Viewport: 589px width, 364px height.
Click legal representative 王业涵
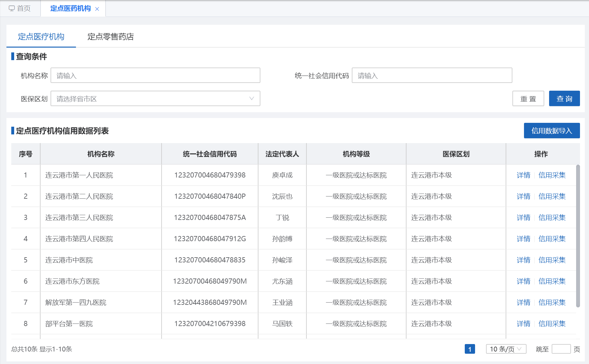coord(282,303)
